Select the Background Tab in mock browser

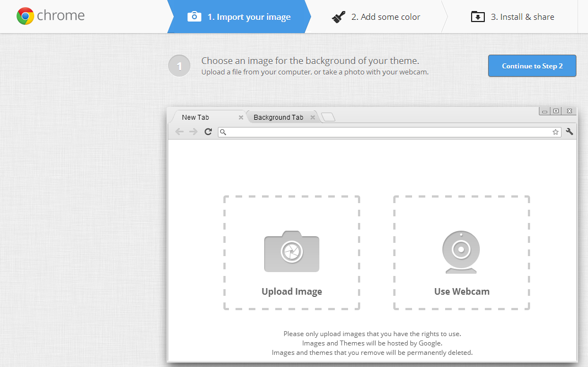[283, 117]
